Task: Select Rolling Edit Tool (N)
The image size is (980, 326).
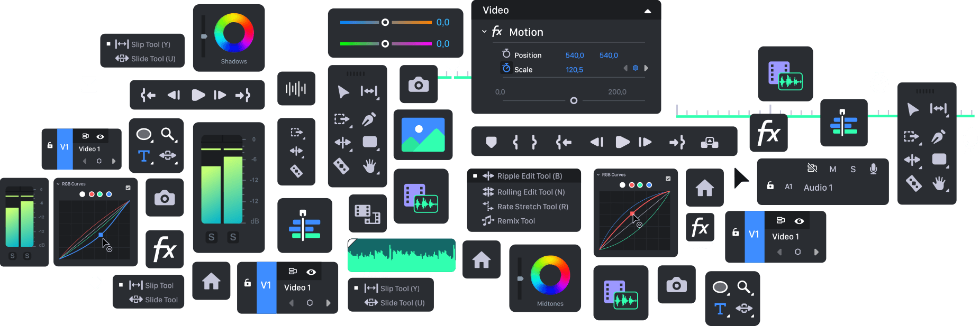Action: click(x=531, y=192)
